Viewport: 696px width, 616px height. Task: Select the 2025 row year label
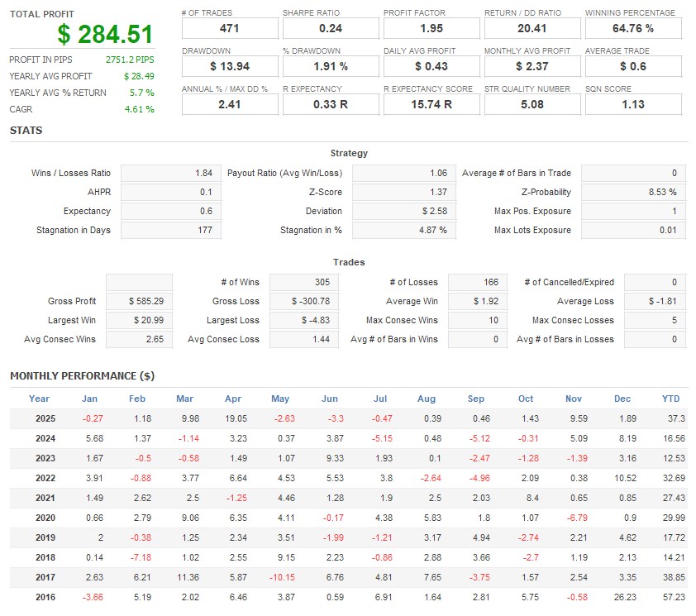(x=45, y=418)
